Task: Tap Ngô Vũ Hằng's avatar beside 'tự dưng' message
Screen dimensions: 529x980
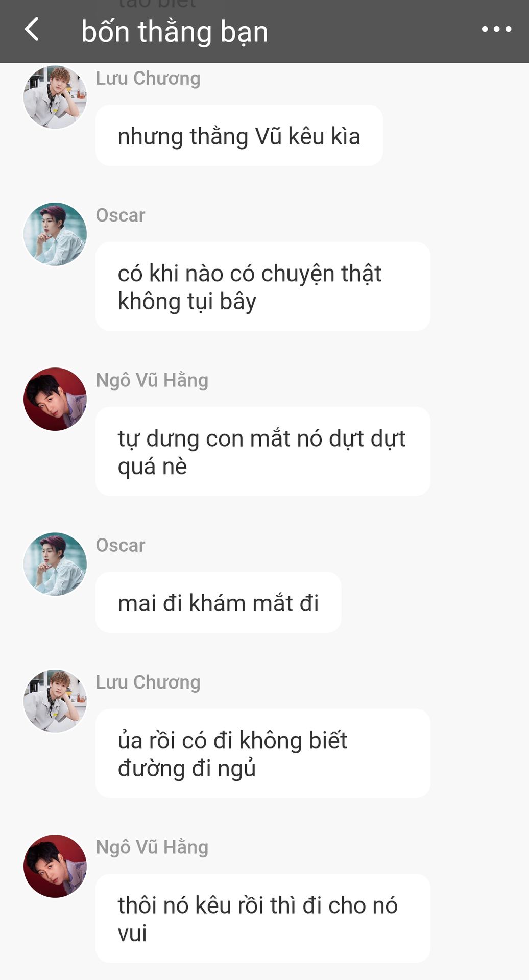Action: 55,399
